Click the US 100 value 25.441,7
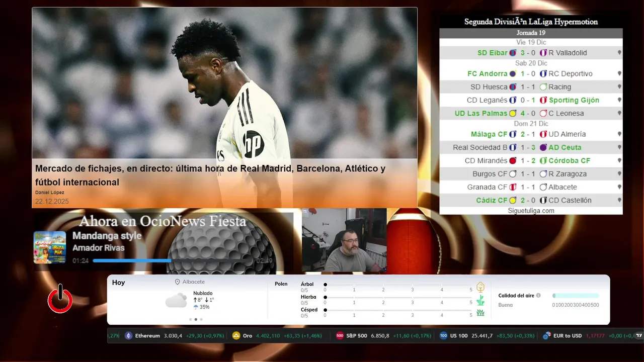The width and height of the screenshot is (644, 362). tap(481, 336)
